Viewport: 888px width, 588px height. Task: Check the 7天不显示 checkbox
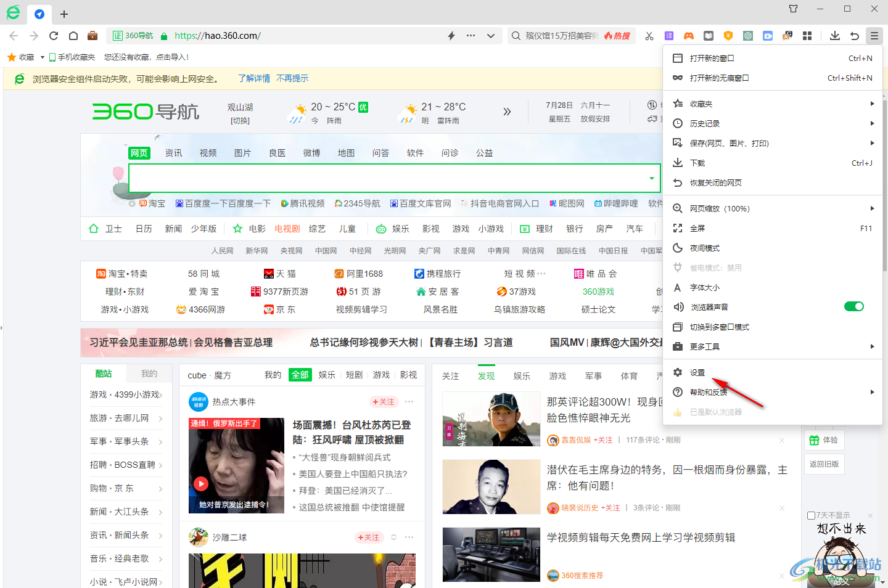[812, 515]
